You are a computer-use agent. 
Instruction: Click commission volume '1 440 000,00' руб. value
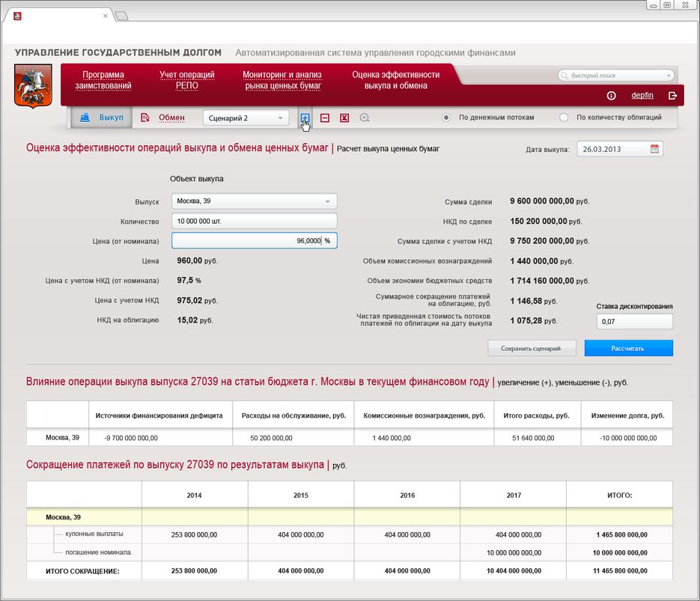click(x=534, y=261)
